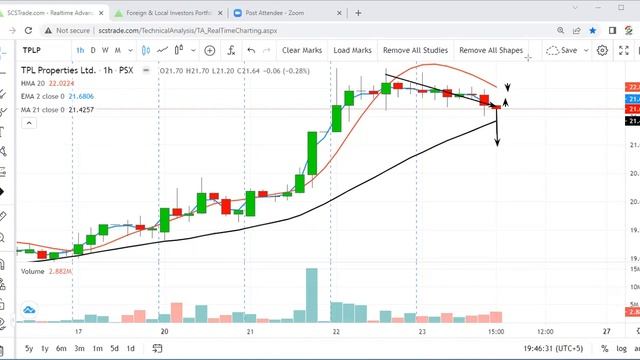The height and width of the screenshot is (360, 640).
Task: Click the share page icon in the address bar
Action: point(576,31)
